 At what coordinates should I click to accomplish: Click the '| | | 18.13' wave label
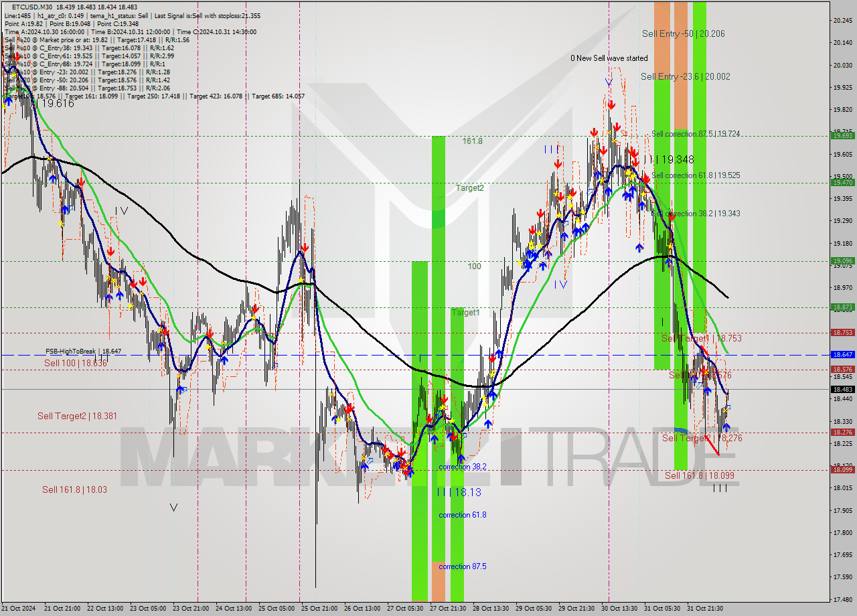[459, 491]
